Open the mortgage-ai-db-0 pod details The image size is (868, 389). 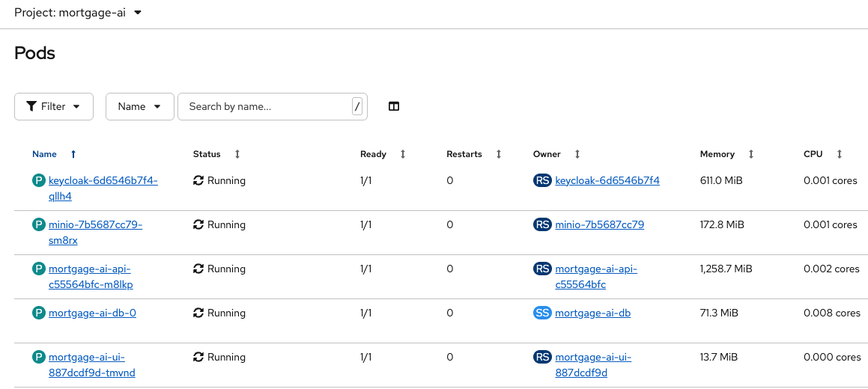click(x=92, y=313)
